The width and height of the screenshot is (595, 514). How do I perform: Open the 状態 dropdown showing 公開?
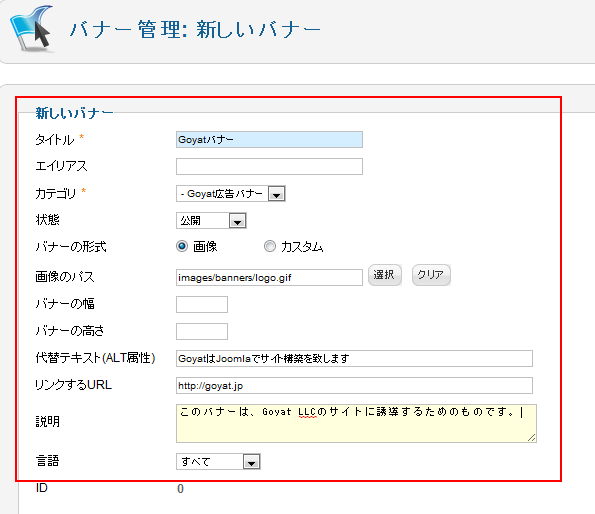pos(211,220)
